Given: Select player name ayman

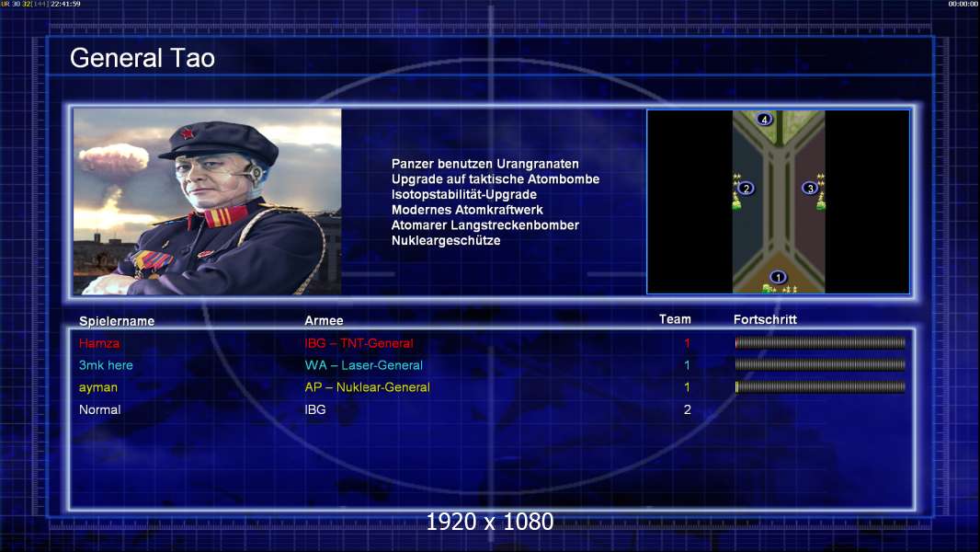Looking at the screenshot, I should 98,387.
